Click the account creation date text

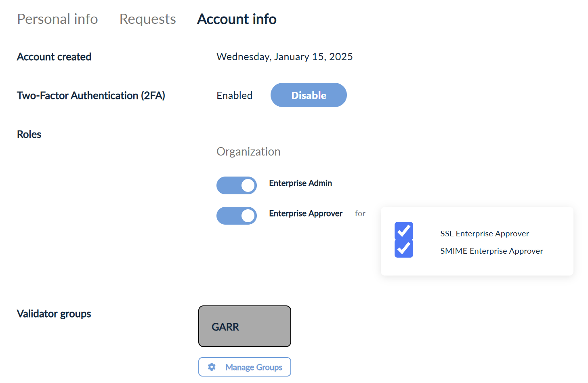pyautogui.click(x=285, y=57)
